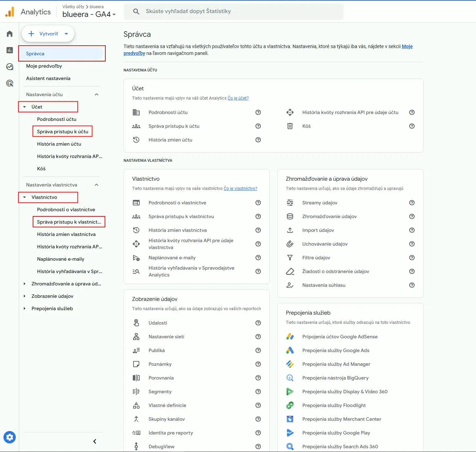Open the Advertising icon in left rail
Viewport: 476px width, 452px height.
click(10, 83)
